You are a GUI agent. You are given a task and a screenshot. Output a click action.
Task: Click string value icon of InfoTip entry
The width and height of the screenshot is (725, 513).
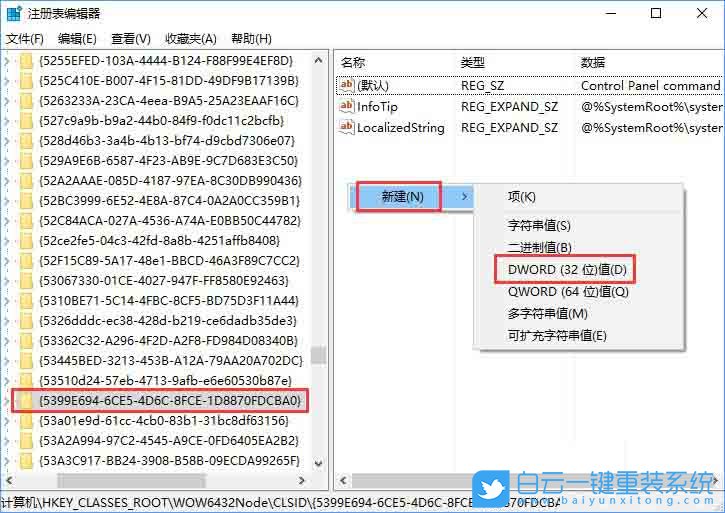(x=347, y=106)
